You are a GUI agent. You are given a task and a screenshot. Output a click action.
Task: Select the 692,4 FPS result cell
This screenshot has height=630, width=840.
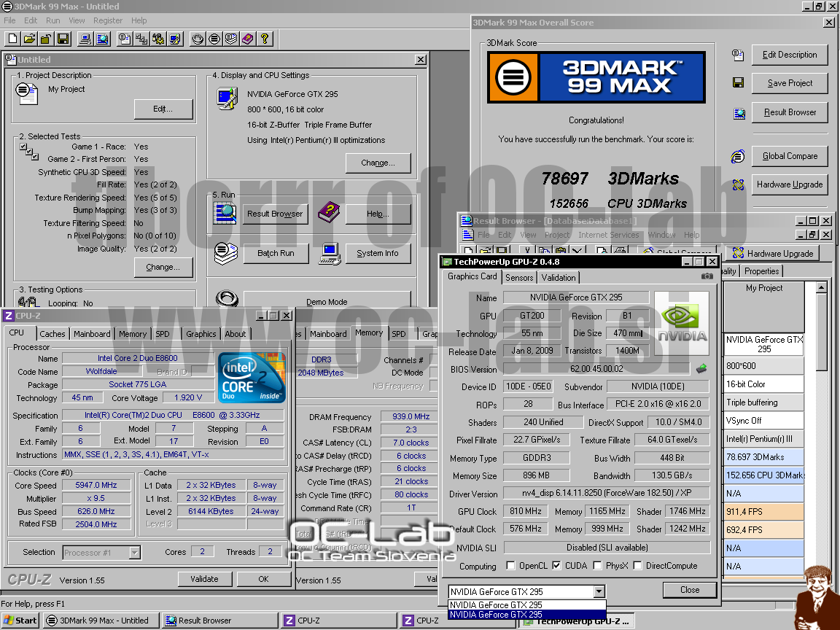tap(764, 530)
